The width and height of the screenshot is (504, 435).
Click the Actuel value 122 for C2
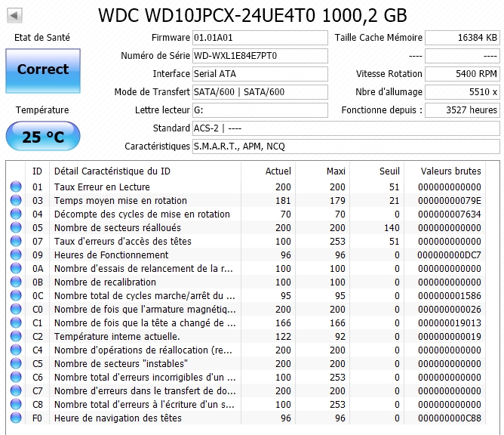(x=283, y=337)
